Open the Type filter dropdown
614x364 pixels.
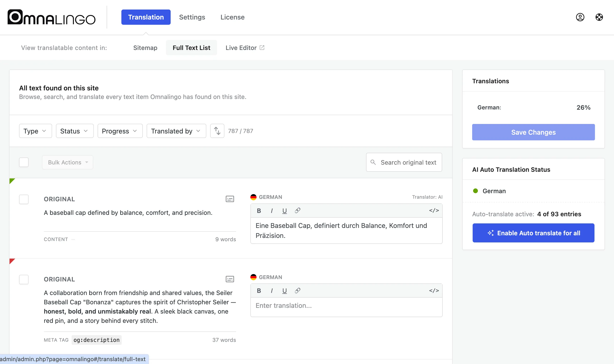35,131
